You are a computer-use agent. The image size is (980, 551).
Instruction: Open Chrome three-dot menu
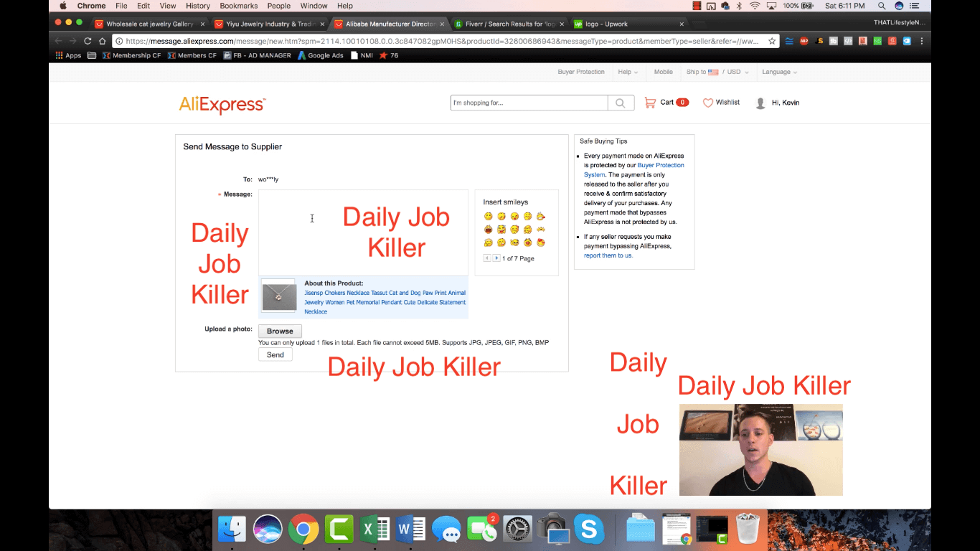point(922,41)
